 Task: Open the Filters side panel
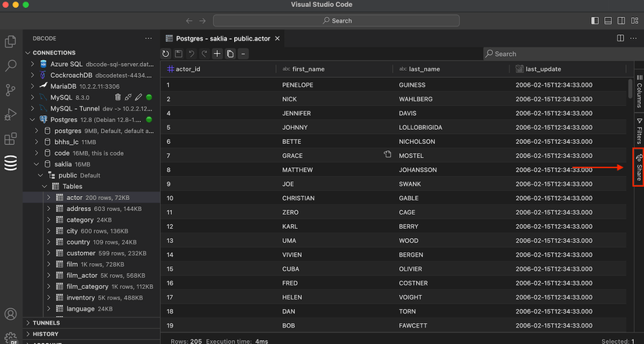[x=639, y=130]
